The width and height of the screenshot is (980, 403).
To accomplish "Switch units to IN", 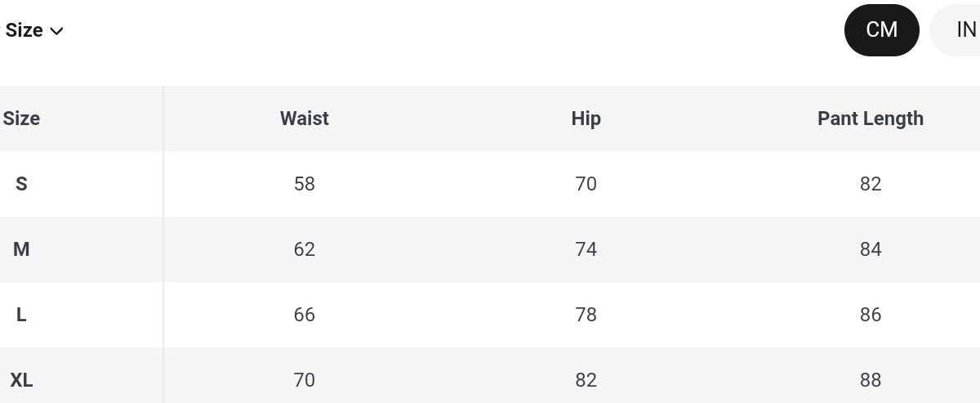I will coord(957,30).
